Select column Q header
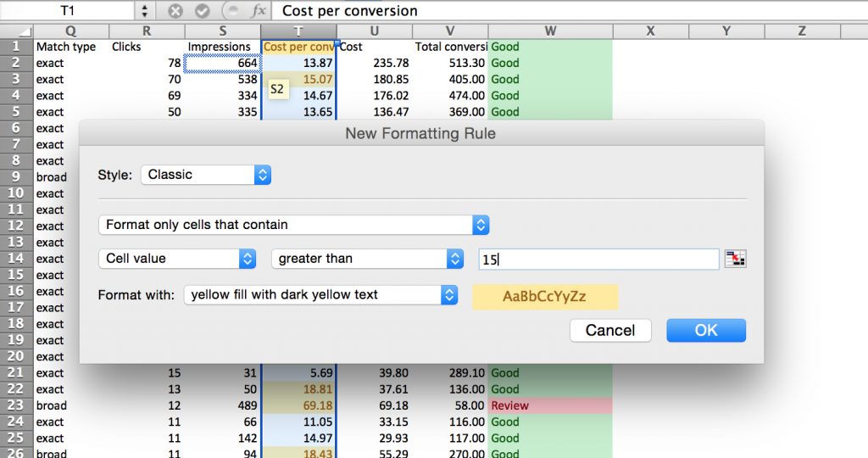This screenshot has height=458, width=868. (71, 31)
